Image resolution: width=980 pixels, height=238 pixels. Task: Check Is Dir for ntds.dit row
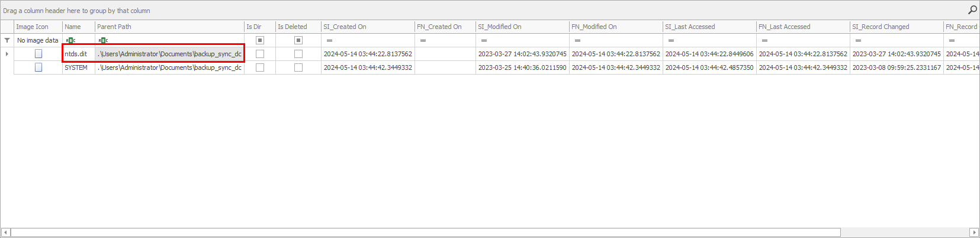[260, 54]
